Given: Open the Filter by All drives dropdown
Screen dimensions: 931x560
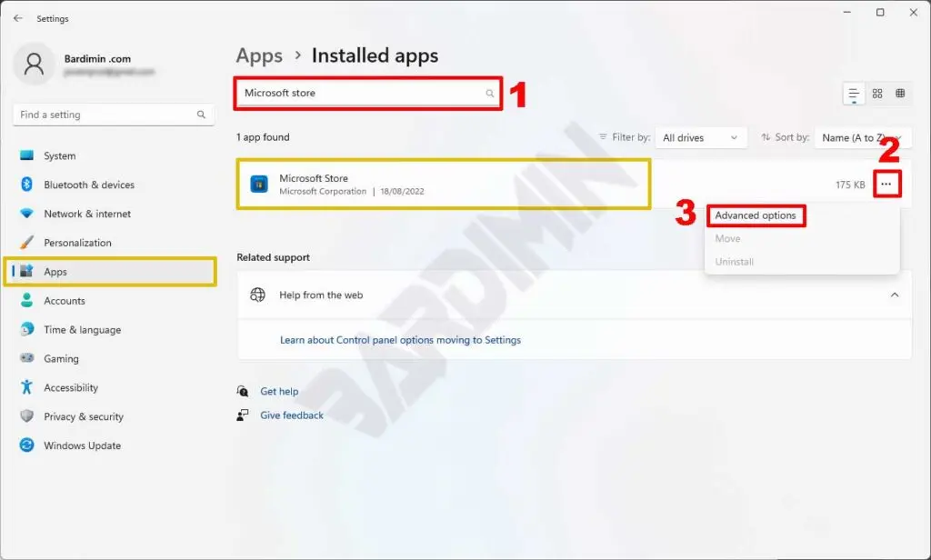Looking at the screenshot, I should click(x=701, y=138).
